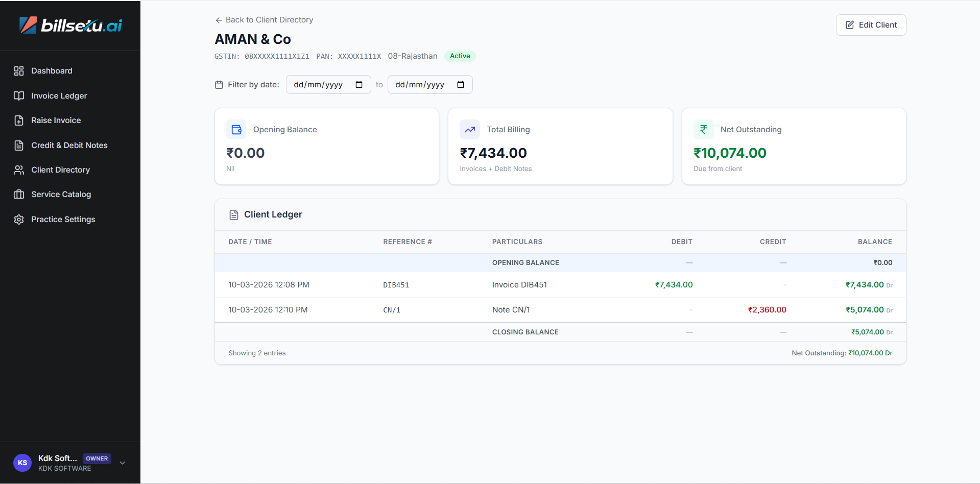980x484 pixels.
Task: Open the end date calendar picker
Action: [461, 85]
